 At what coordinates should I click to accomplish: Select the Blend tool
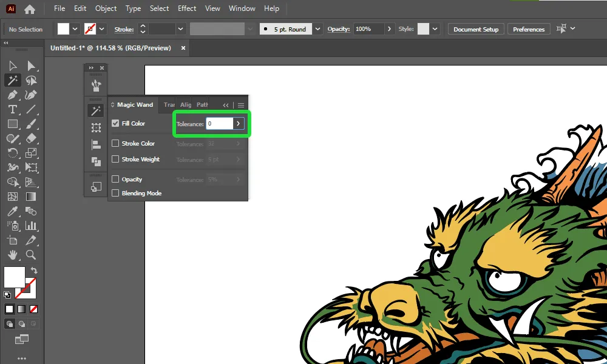point(31,211)
